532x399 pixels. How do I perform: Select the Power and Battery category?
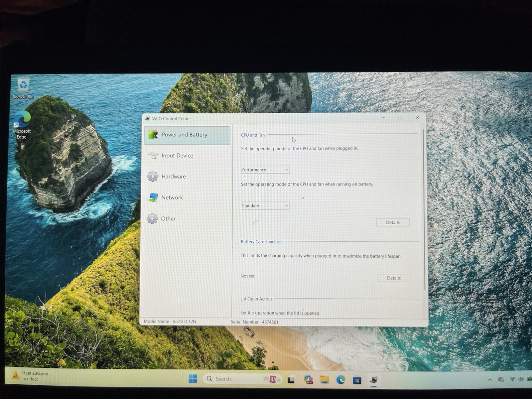click(187, 135)
